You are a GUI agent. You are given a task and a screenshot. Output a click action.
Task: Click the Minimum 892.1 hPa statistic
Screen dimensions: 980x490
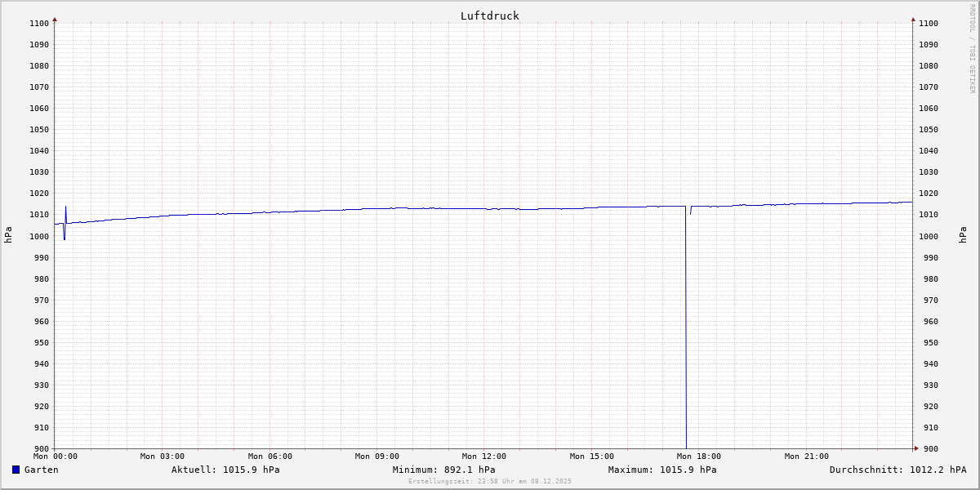click(x=443, y=470)
